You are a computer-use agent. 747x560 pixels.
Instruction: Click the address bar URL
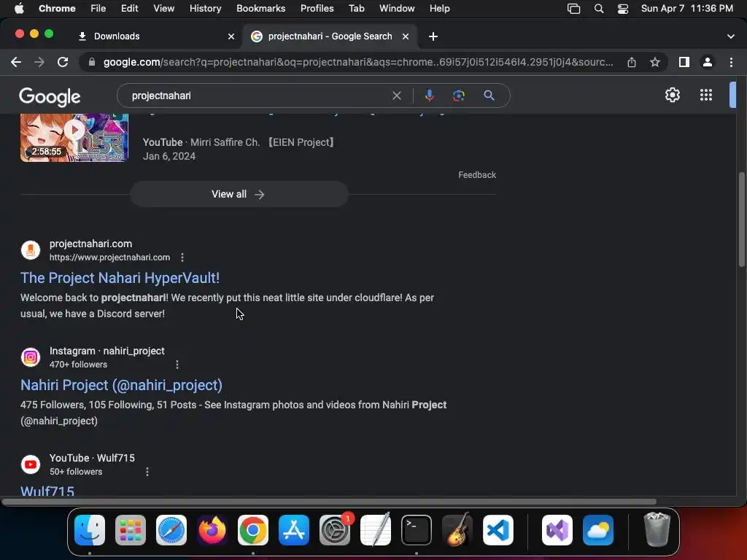coord(357,62)
